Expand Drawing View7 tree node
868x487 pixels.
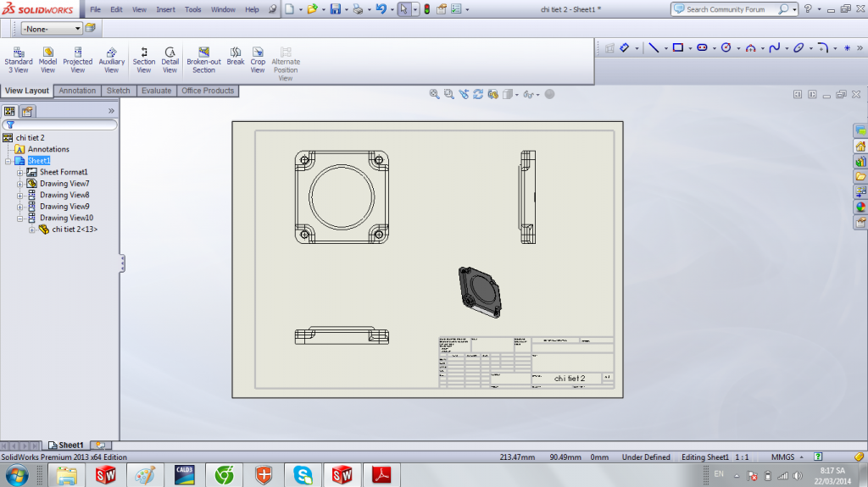(20, 184)
